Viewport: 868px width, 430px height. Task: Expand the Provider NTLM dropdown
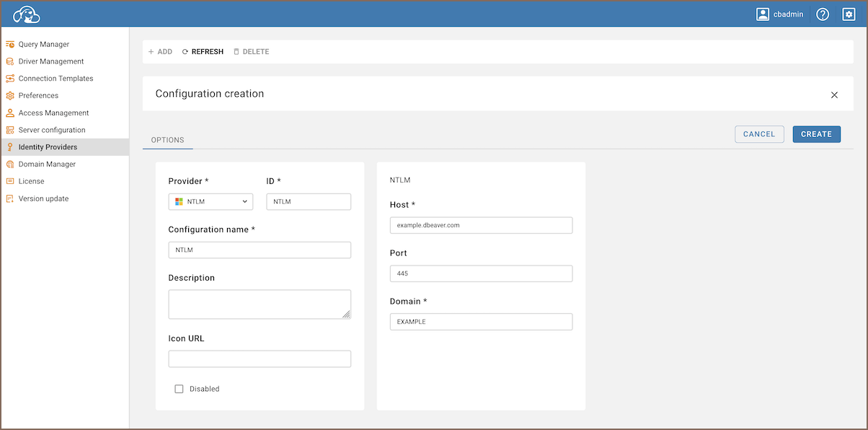point(211,202)
